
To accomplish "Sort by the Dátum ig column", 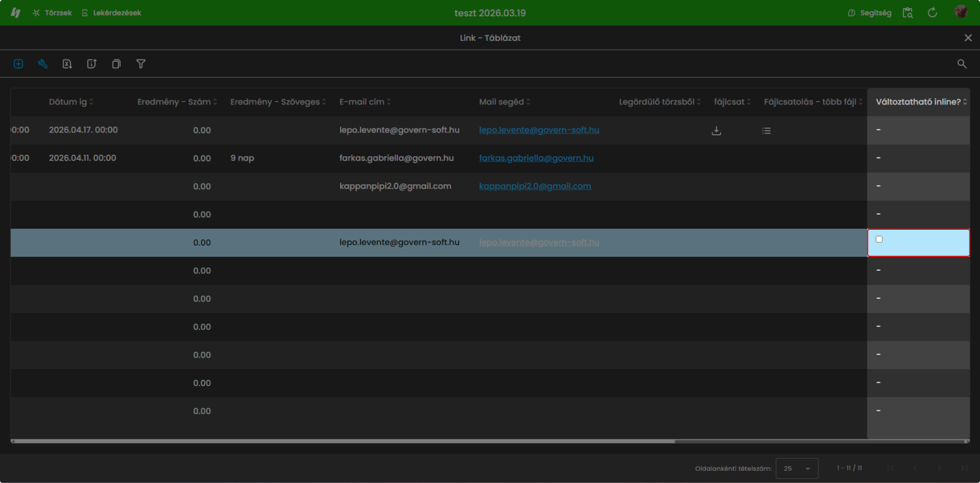I will (71, 101).
